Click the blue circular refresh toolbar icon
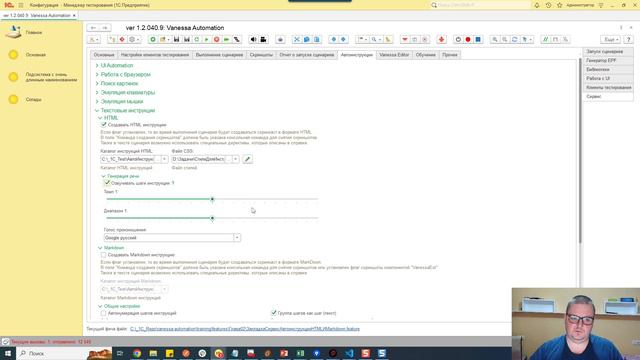Screen dimensions: 640x360 pos(515,40)
